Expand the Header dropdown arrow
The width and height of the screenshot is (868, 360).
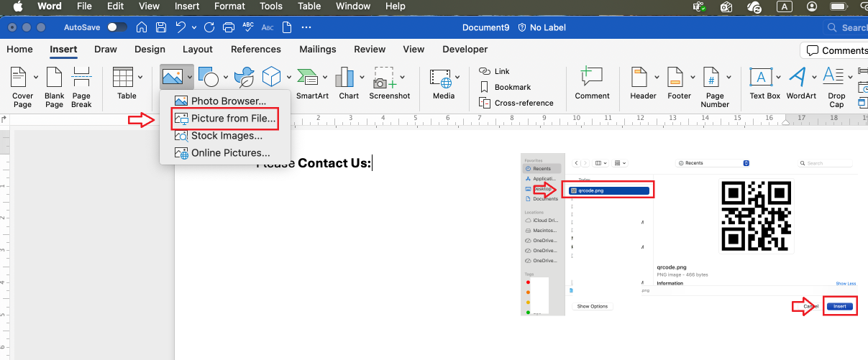pos(655,78)
